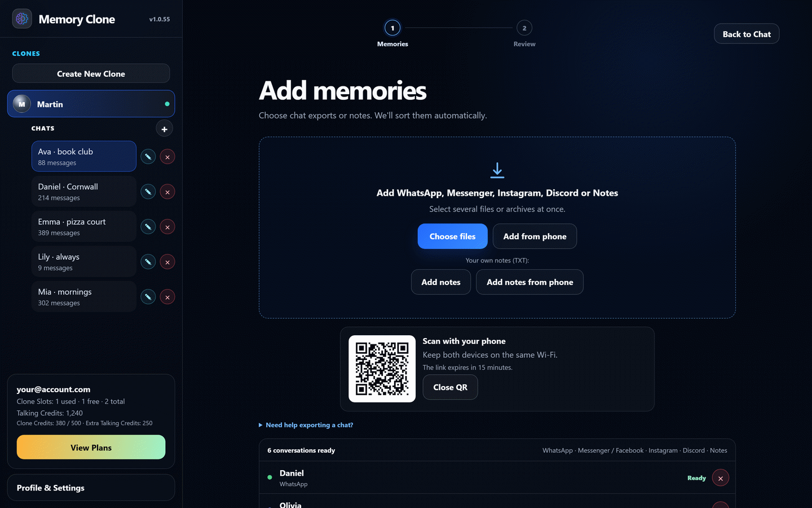Click the Memory Clone brain logo icon
This screenshot has width=812, height=508.
point(22,19)
